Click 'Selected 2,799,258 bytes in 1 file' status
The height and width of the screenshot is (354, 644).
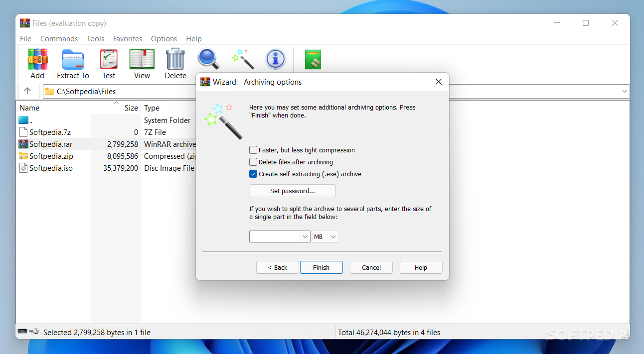coord(97,332)
